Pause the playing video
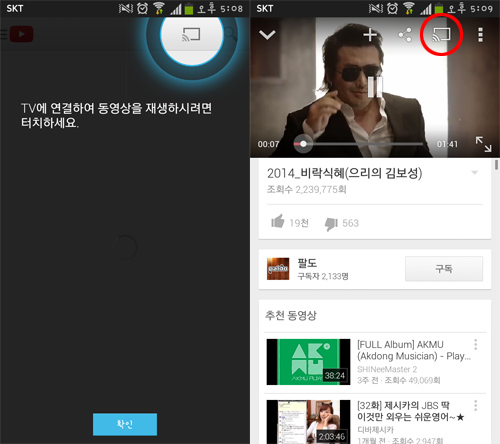Image resolution: width=500 pixels, height=444 pixels. tap(375, 87)
